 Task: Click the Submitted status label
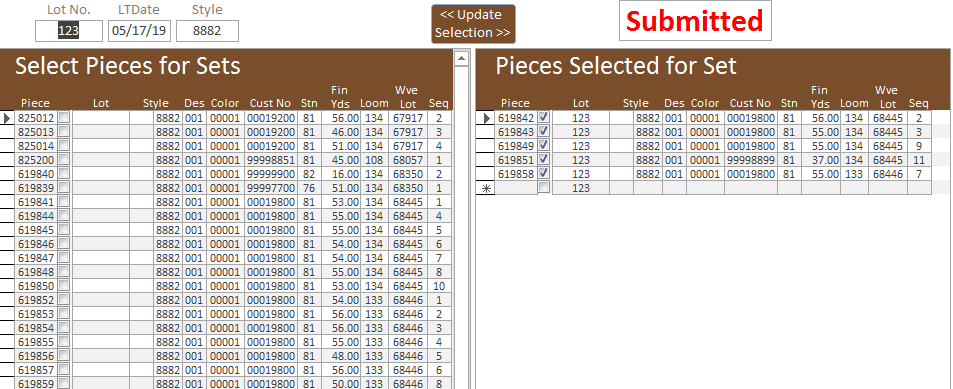[x=695, y=21]
